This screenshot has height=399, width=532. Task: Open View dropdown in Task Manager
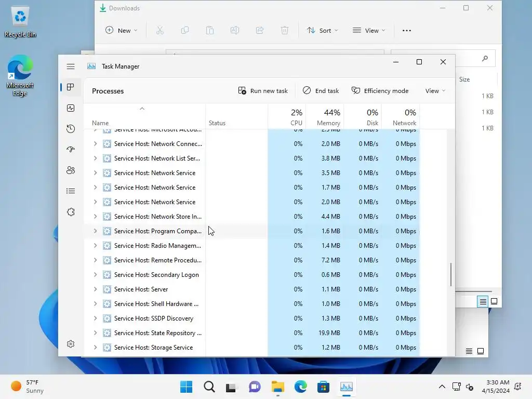(x=435, y=91)
